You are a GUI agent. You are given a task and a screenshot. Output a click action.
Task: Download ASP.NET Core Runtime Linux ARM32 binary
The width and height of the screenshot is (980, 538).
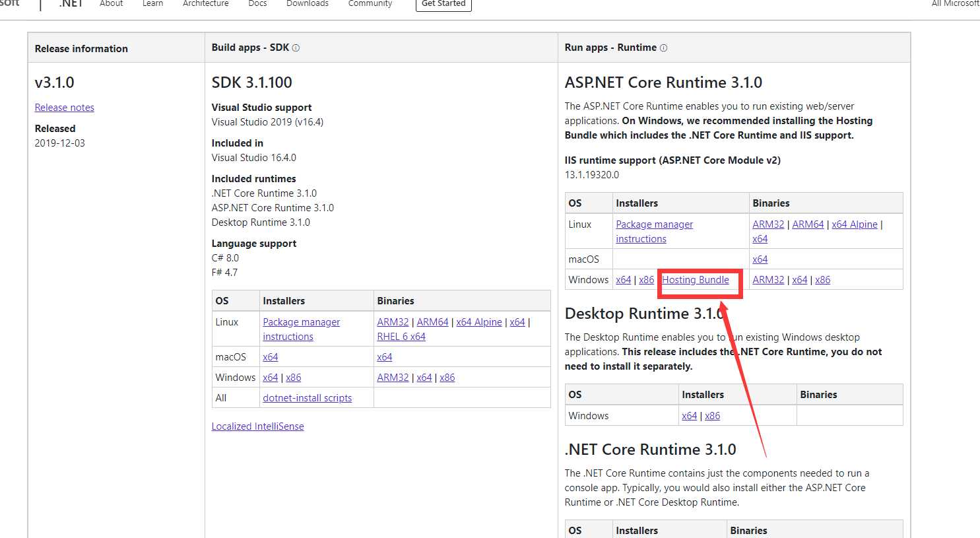[x=769, y=224]
